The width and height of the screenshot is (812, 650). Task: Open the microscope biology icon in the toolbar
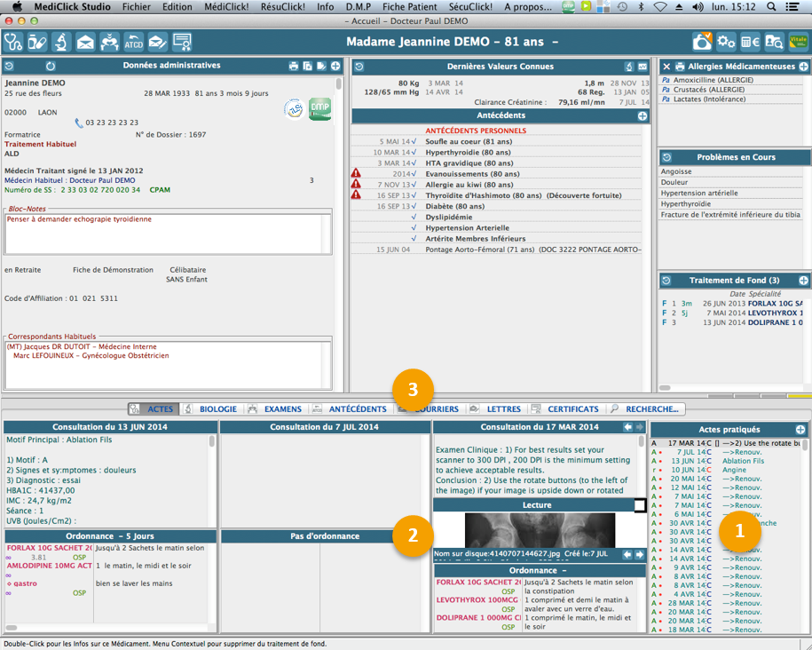pyautogui.click(x=61, y=42)
